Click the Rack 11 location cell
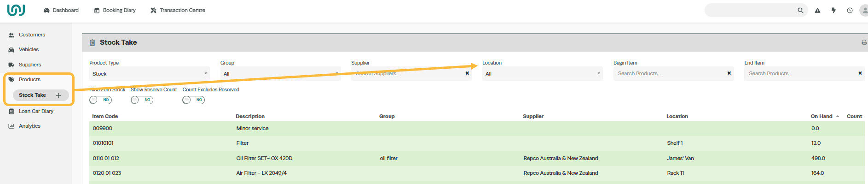 click(676, 173)
